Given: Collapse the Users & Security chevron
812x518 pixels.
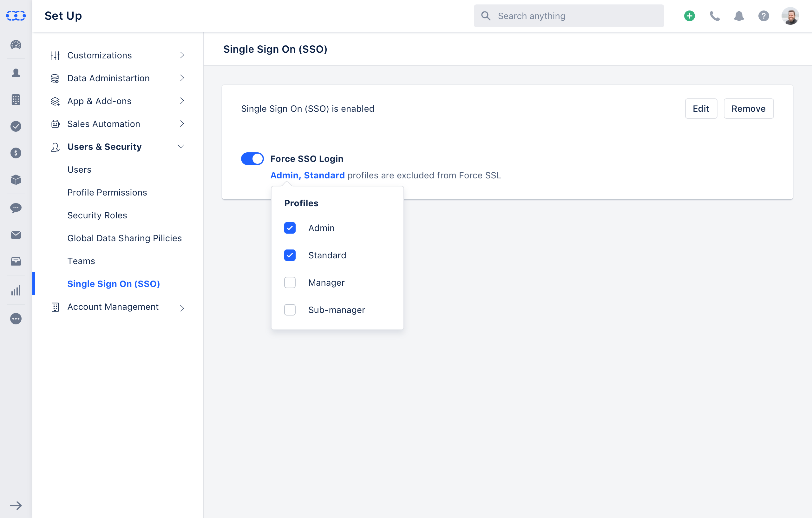Looking at the screenshot, I should (181, 146).
